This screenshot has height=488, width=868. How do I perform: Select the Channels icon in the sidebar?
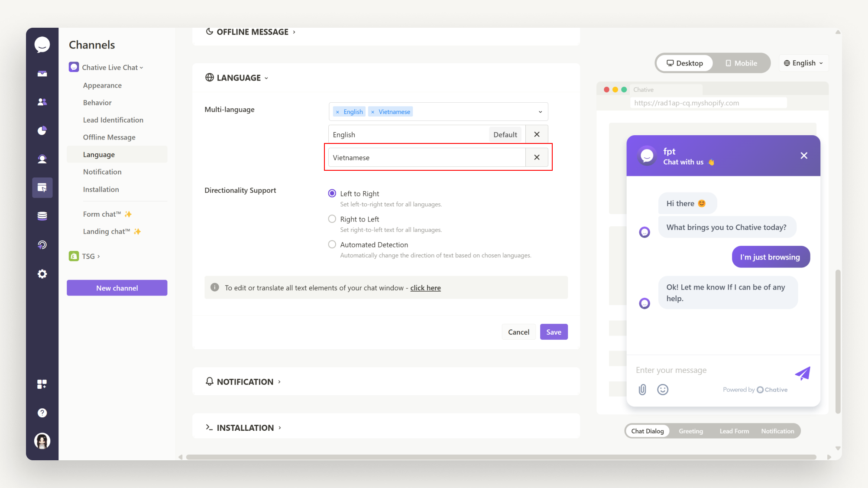(42, 188)
